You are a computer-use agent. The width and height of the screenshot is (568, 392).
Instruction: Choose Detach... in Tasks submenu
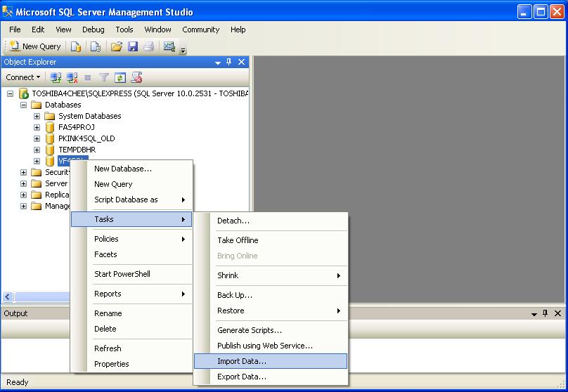click(271, 221)
